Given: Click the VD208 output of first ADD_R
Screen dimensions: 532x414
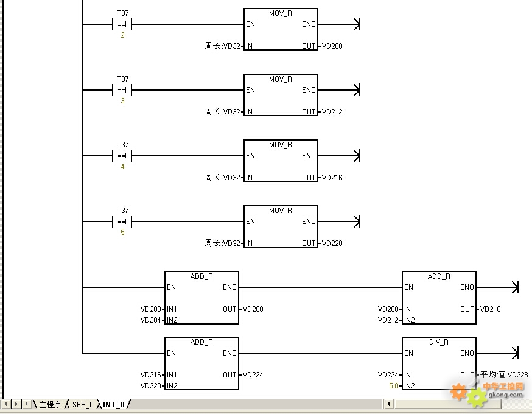Looking at the screenshot, I should pos(253,309).
